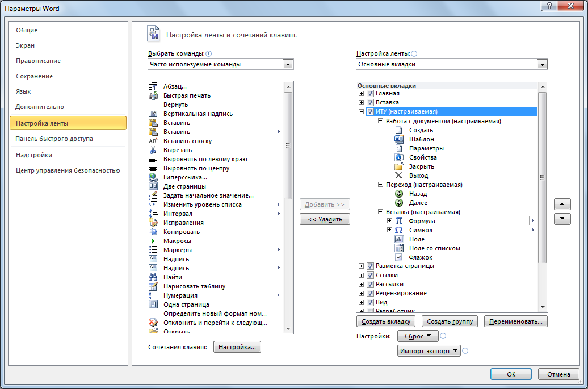
Task: Click the Быстрая печать printer icon
Action: [153, 95]
